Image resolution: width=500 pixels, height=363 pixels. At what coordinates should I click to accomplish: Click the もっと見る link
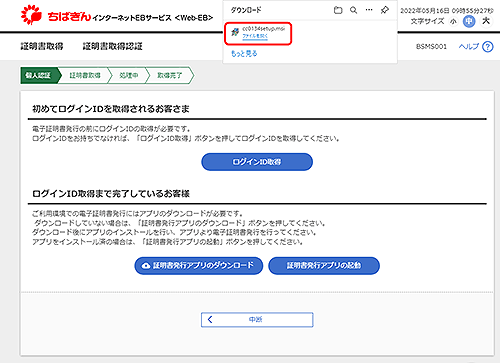tap(244, 53)
